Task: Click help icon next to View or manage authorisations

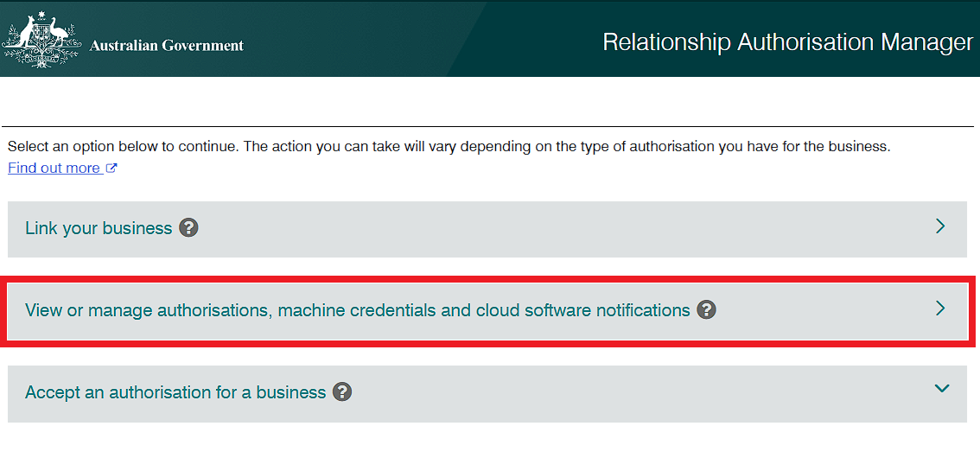Action: pos(707,310)
